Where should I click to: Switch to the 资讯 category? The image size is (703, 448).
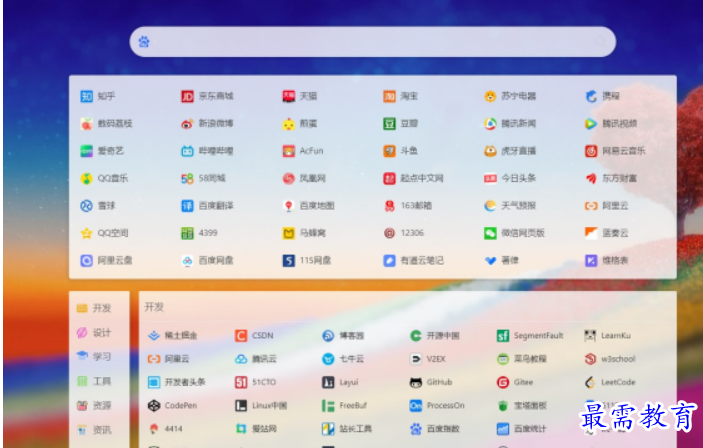[x=94, y=430]
